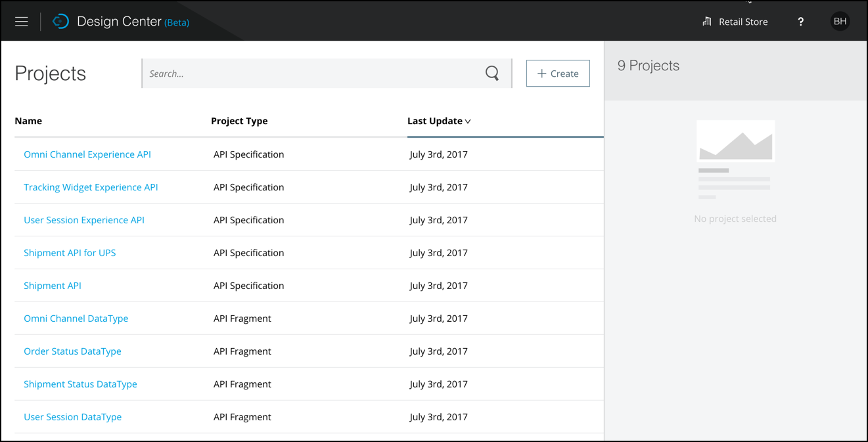Click into the projects Search field
Screen dimensions: 868x442
point(312,74)
